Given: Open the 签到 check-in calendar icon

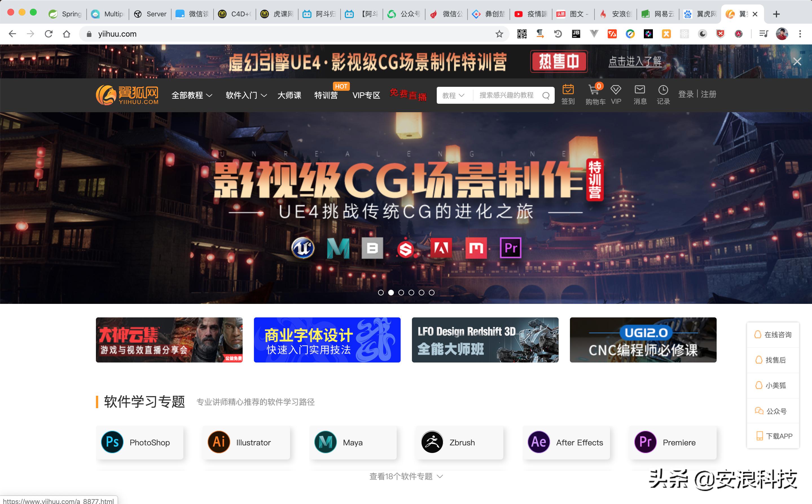Looking at the screenshot, I should point(568,91).
